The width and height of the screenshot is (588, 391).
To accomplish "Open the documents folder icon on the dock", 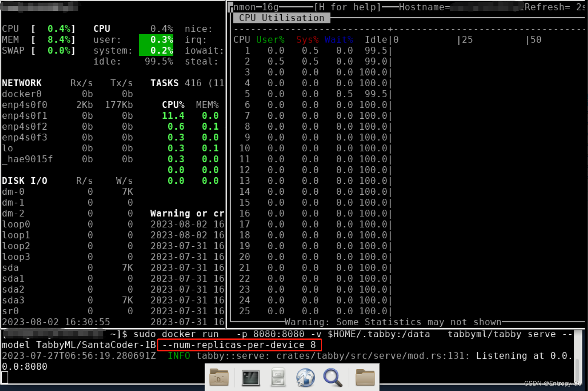I will 220,378.
